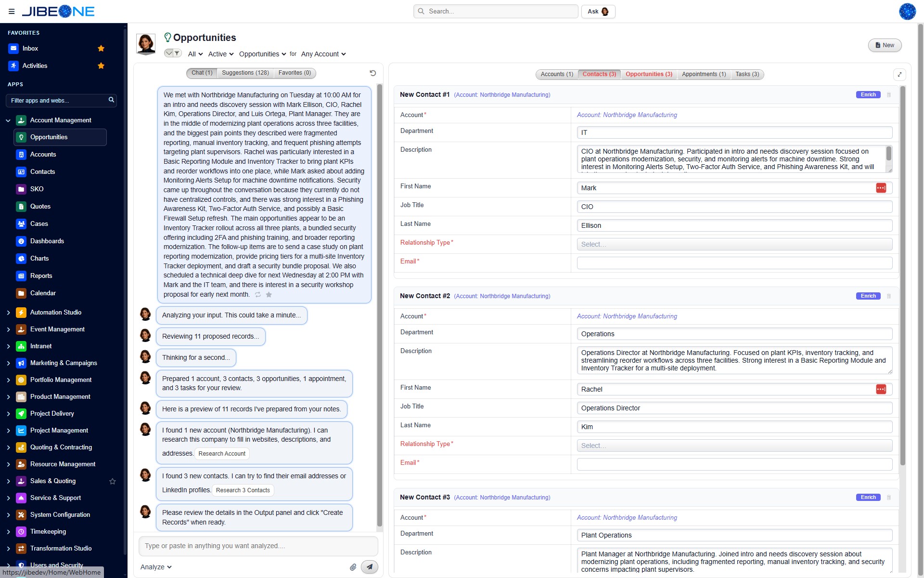Open the All filter dropdown

pyautogui.click(x=195, y=54)
